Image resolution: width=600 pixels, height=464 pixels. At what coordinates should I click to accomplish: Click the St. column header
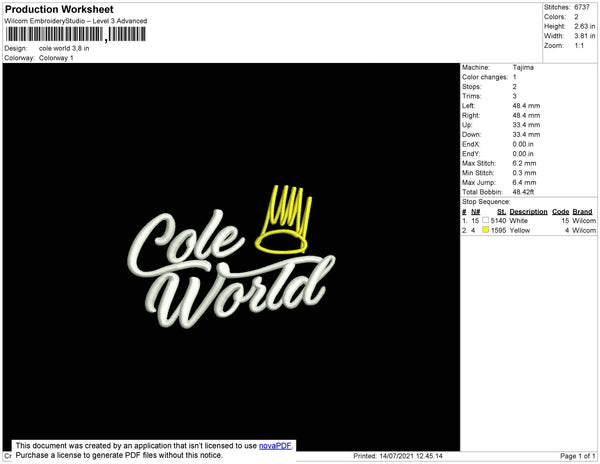point(501,212)
